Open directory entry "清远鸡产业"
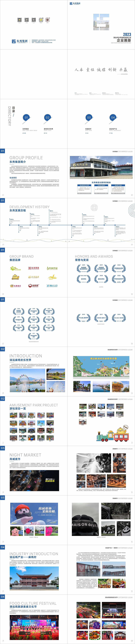Viewport: 135px width, 644px height. click(x=113, y=129)
